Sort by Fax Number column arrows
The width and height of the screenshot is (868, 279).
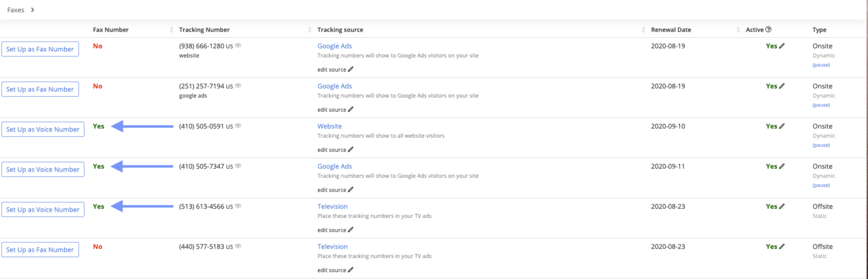click(x=172, y=30)
